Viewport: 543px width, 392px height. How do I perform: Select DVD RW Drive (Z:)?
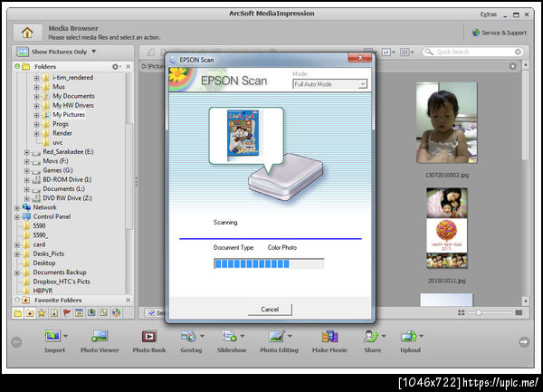[67, 198]
